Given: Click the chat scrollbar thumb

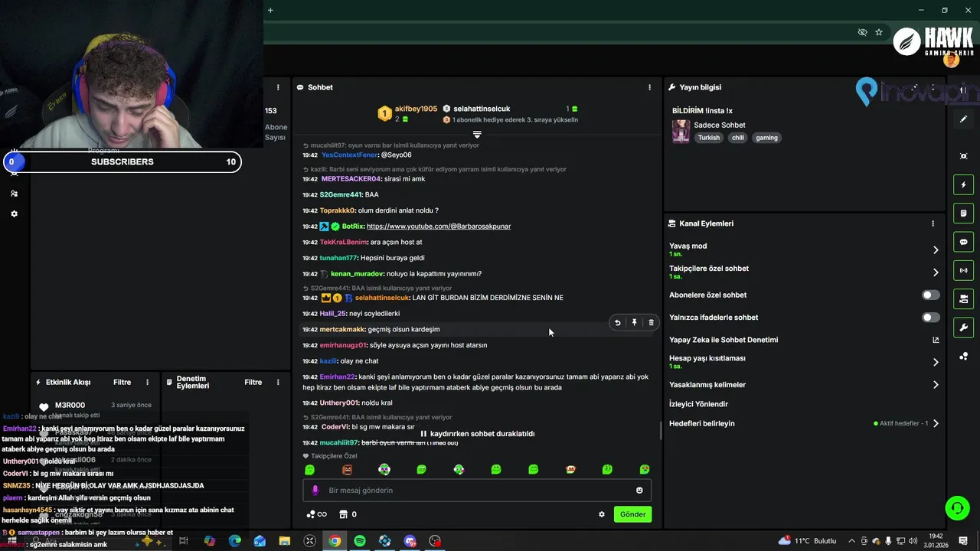Looking at the screenshot, I should tap(661, 431).
